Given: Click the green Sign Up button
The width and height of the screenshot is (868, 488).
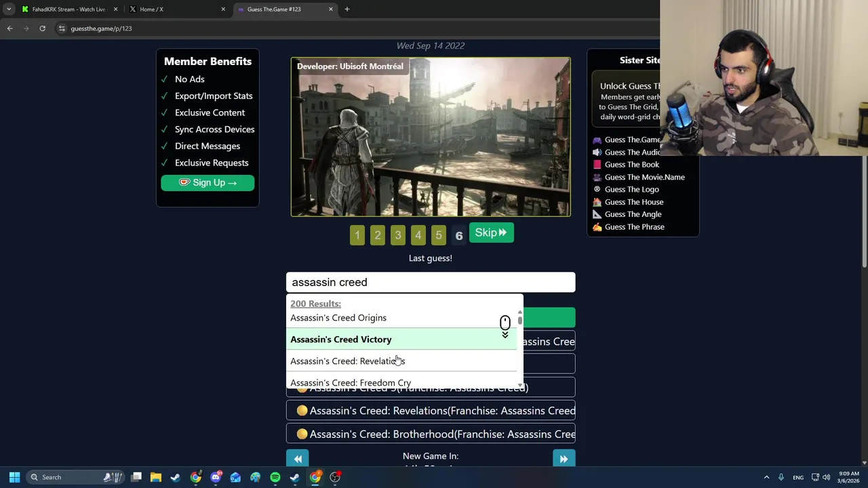Looking at the screenshot, I should 208,182.
